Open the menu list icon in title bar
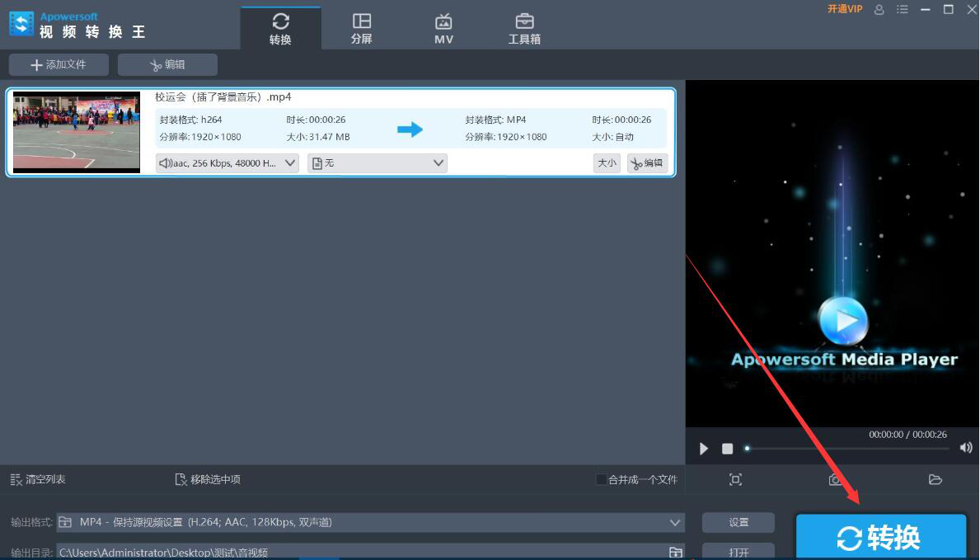Screen dimensions: 980x560 pos(902,9)
